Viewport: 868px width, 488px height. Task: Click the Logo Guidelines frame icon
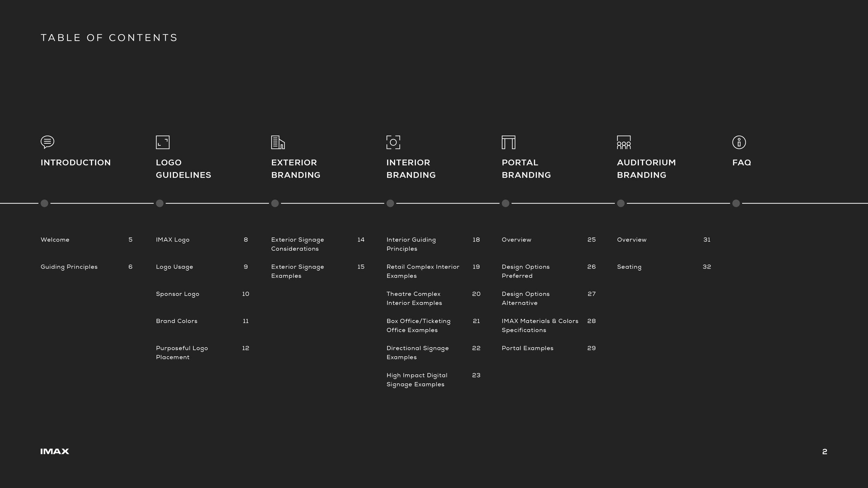(x=163, y=142)
